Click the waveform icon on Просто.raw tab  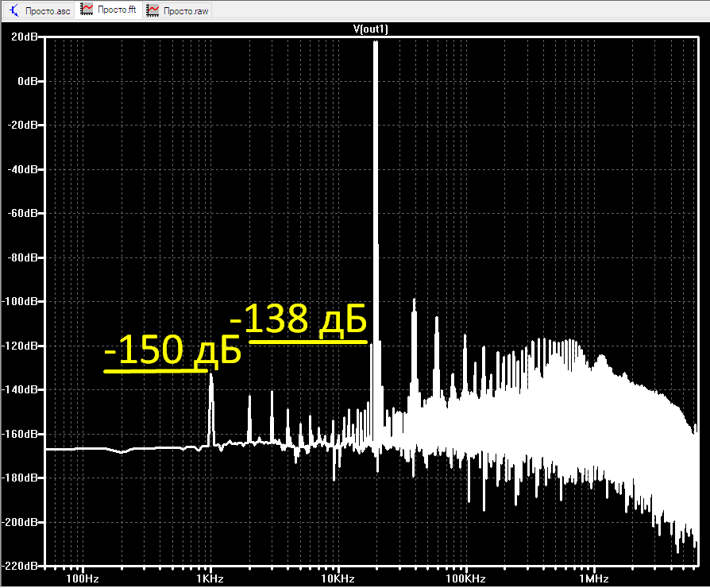point(153,10)
